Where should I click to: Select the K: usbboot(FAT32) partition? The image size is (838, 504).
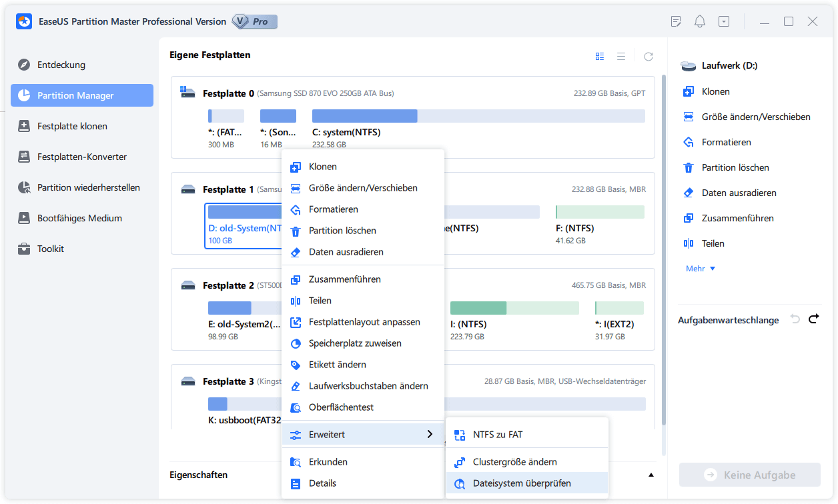[244, 411]
